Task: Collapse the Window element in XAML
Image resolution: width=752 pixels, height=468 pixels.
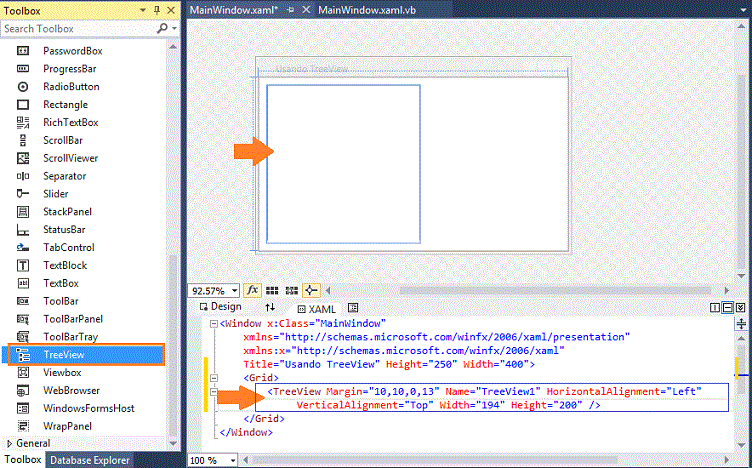Action: 214,324
